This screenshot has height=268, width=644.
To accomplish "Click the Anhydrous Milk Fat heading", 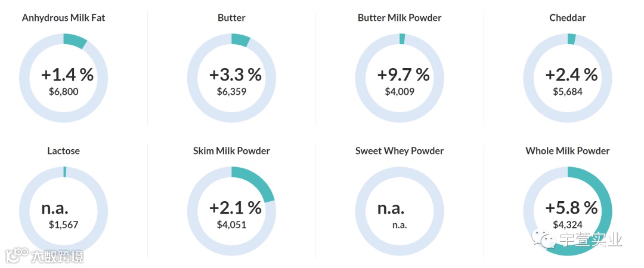I will [63, 17].
